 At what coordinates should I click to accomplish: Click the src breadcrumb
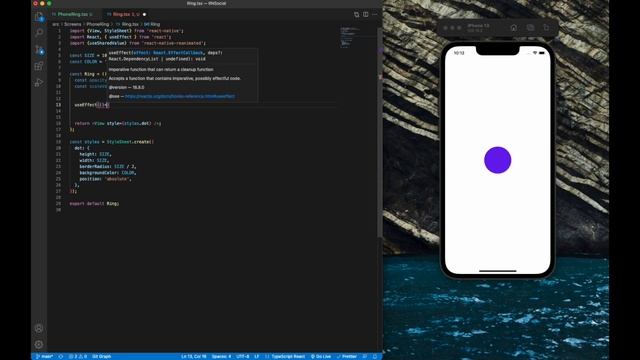tap(55, 24)
